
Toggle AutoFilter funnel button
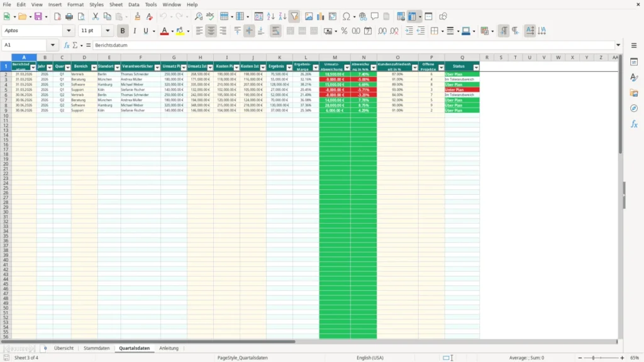tap(294, 16)
